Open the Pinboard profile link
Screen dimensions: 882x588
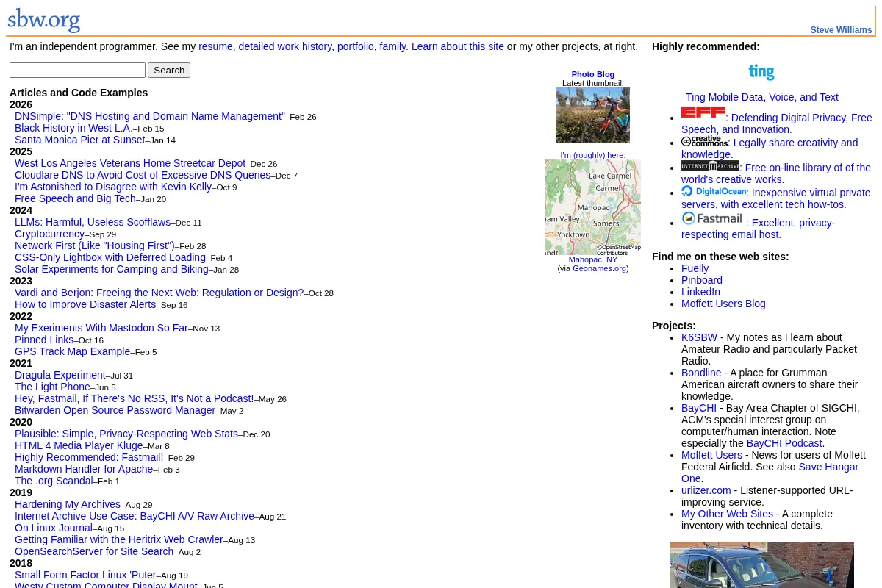pos(702,280)
